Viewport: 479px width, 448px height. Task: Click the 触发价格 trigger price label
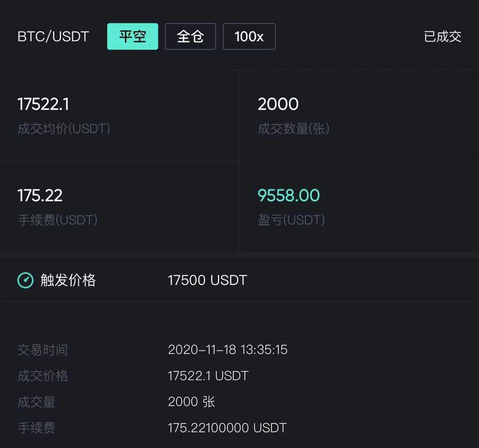pyautogui.click(x=68, y=280)
